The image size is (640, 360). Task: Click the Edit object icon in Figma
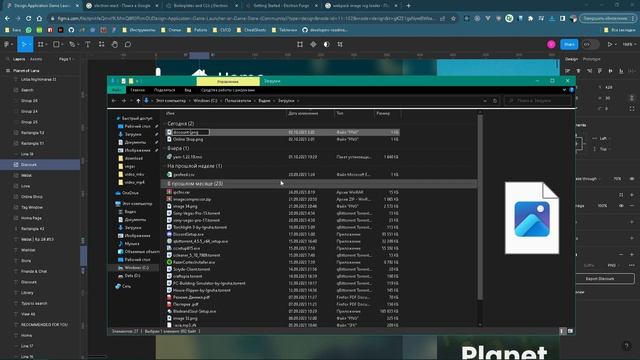click(300, 44)
